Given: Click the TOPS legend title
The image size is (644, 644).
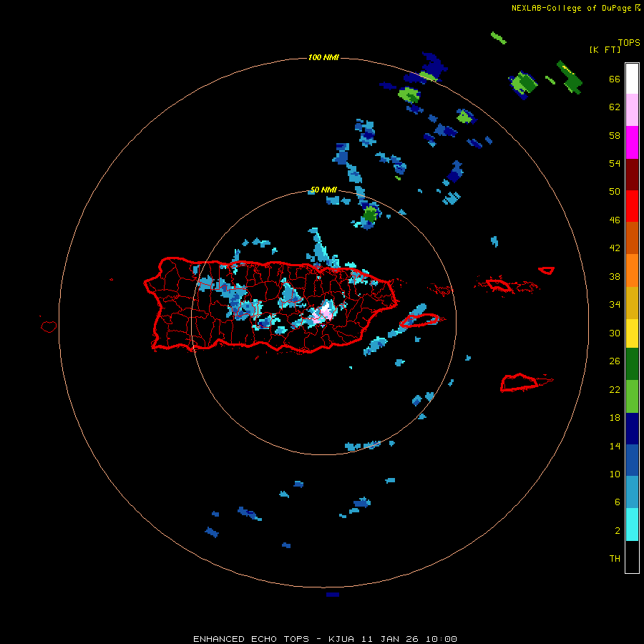Looking at the screenshot, I should 629,42.
